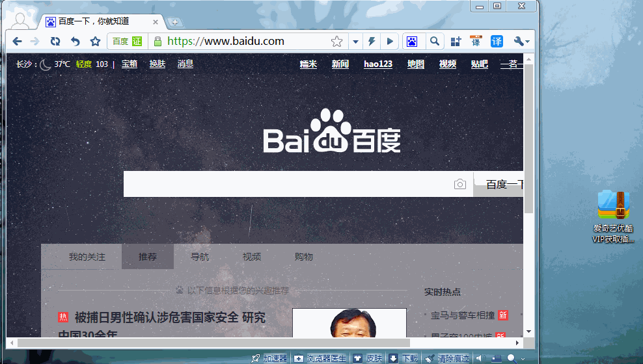Click the 加速器 rocket status bar item
Image resolution: width=643 pixels, height=364 pixels.
tap(269, 359)
